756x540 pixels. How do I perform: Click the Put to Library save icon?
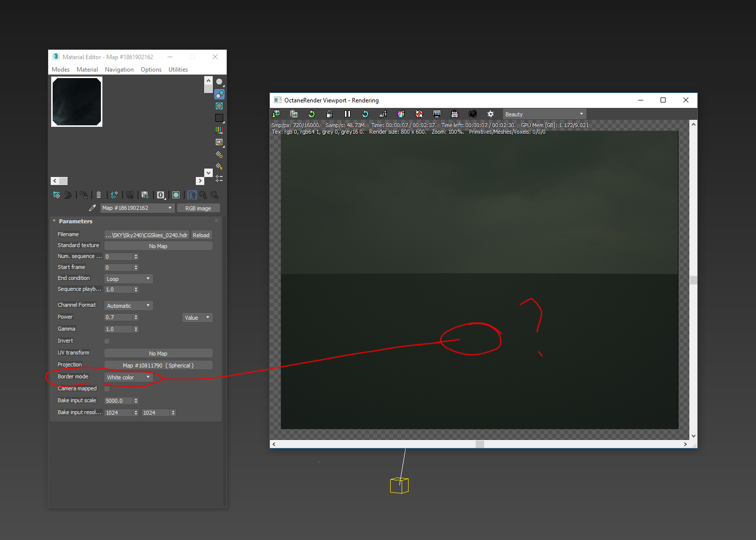[145, 195]
